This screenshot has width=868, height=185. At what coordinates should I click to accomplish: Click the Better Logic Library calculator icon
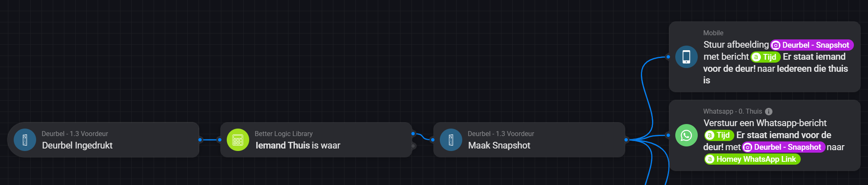point(238,140)
